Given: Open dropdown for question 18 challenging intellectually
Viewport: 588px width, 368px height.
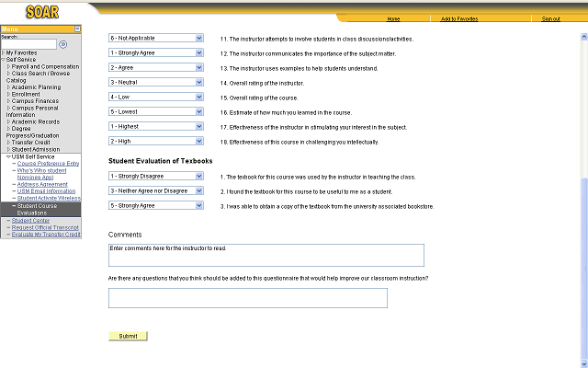Looking at the screenshot, I should click(x=156, y=141).
